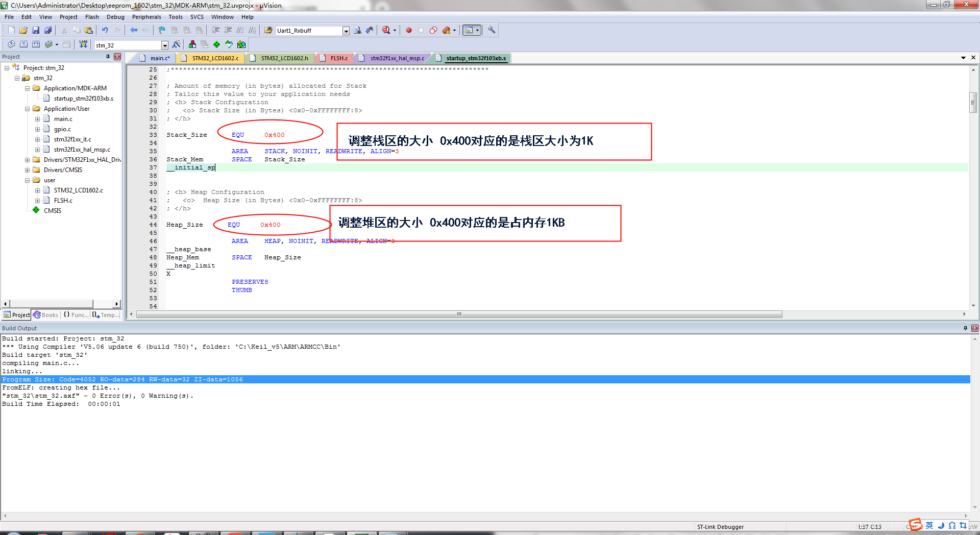Open the Peripherals menu

[146, 17]
